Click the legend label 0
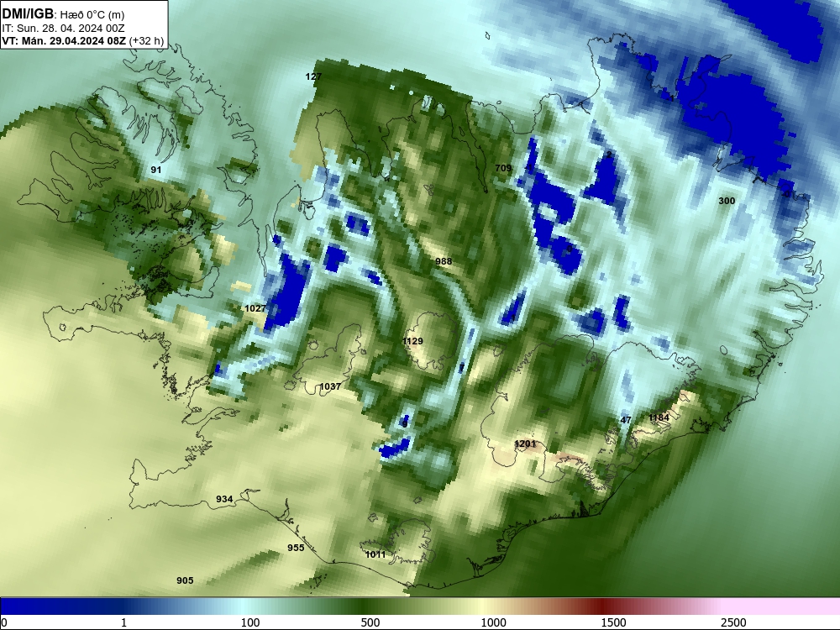 coord(4,622)
